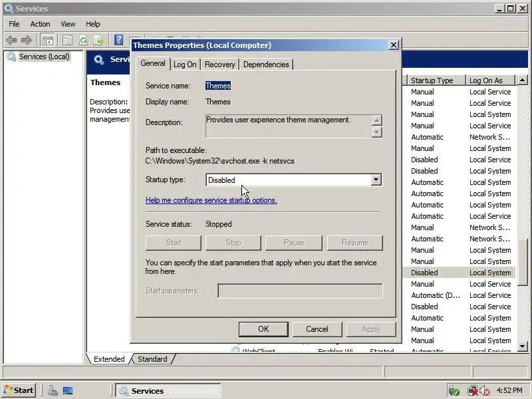Screen dimensions: 532x399
Task: Click the 'Provides user experience theme management.' description text
Action: click(278, 120)
